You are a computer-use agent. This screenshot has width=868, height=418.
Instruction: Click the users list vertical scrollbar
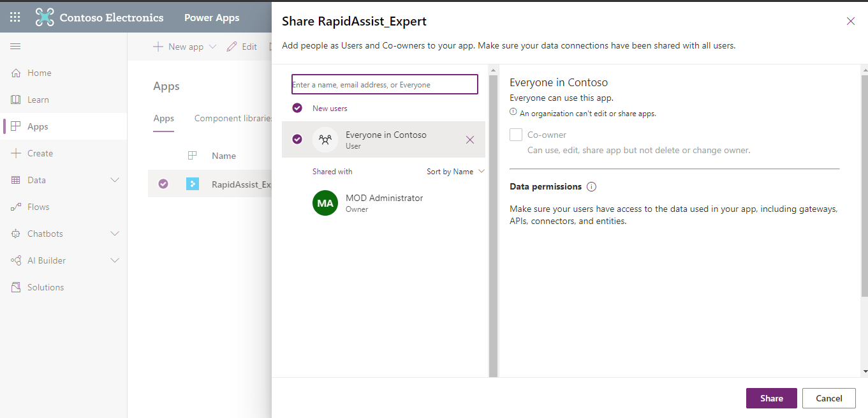(x=493, y=225)
